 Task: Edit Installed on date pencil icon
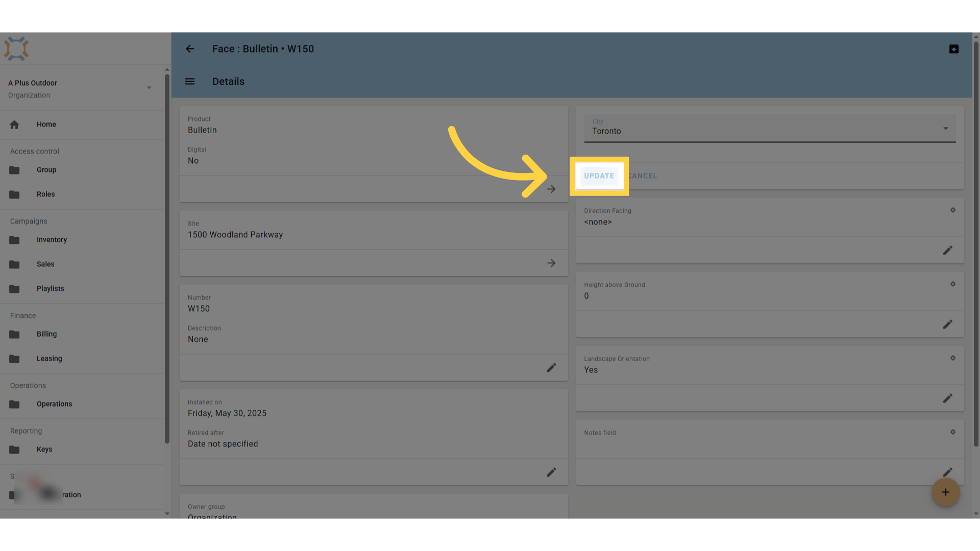(x=551, y=472)
